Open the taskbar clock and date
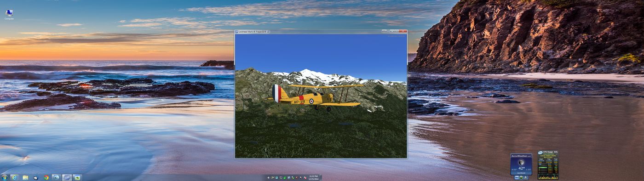Viewport: 644px width, 181px height. pyautogui.click(x=314, y=177)
